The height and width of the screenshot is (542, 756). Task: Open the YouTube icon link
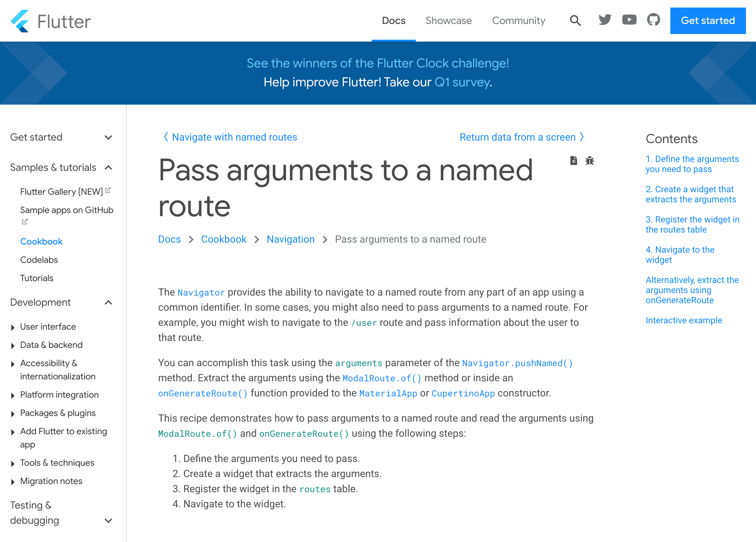click(629, 20)
